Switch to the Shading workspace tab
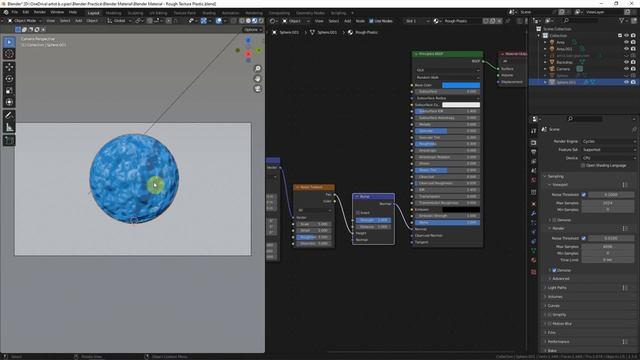The image size is (640, 360). click(209, 13)
